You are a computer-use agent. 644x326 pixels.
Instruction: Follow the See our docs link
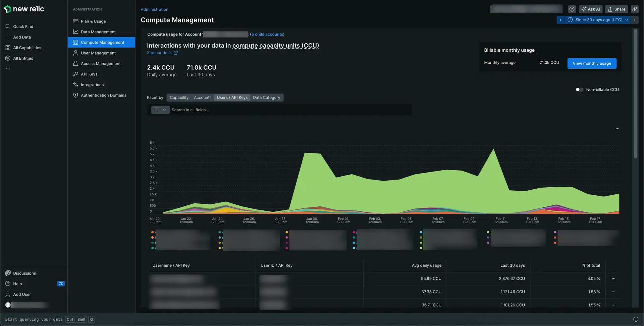point(159,53)
